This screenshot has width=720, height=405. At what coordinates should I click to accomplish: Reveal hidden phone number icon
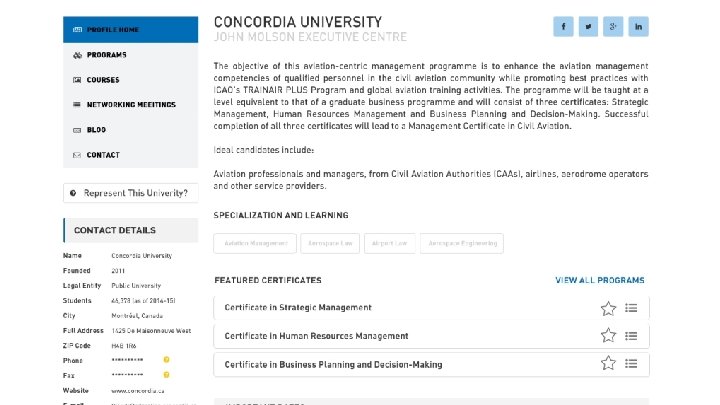click(x=166, y=360)
